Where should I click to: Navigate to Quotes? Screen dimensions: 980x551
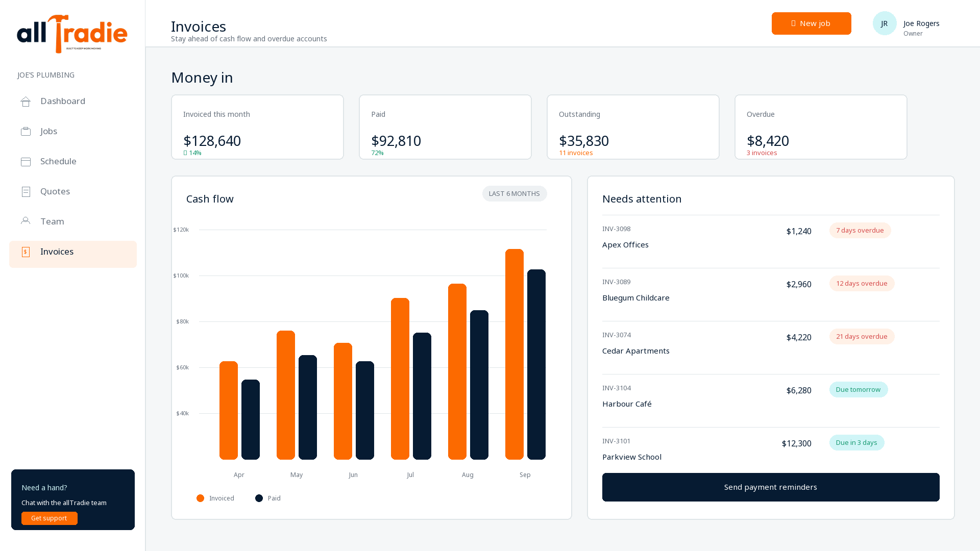click(73, 192)
